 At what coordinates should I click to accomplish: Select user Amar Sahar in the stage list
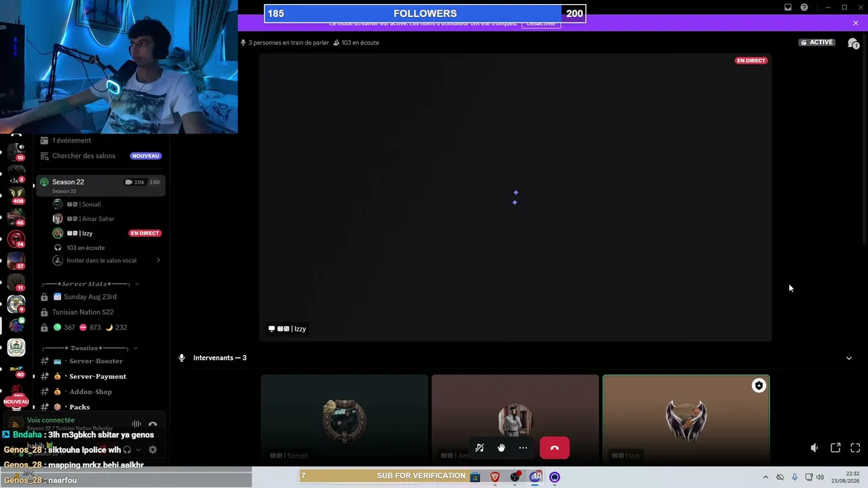[90, 219]
